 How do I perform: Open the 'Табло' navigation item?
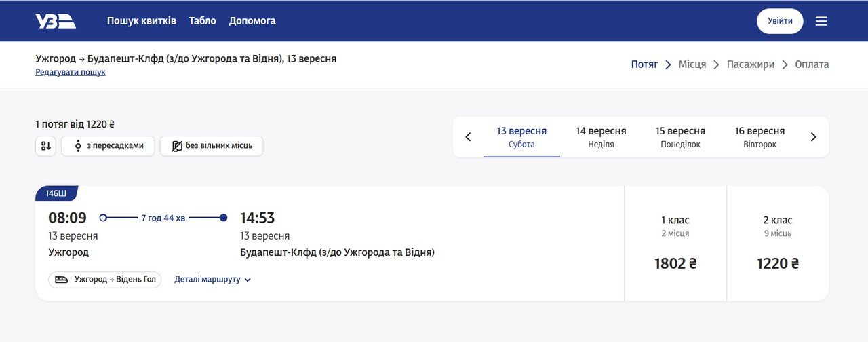(x=203, y=21)
